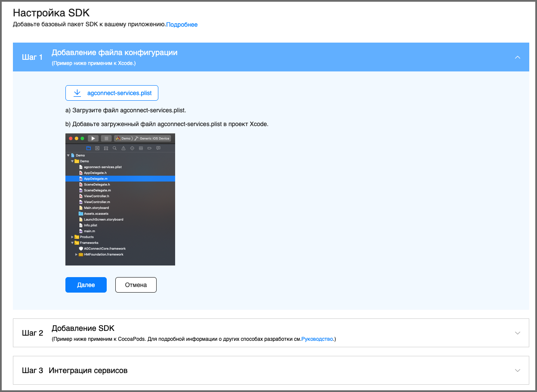Select the Project navigator folder icon

click(x=89, y=148)
